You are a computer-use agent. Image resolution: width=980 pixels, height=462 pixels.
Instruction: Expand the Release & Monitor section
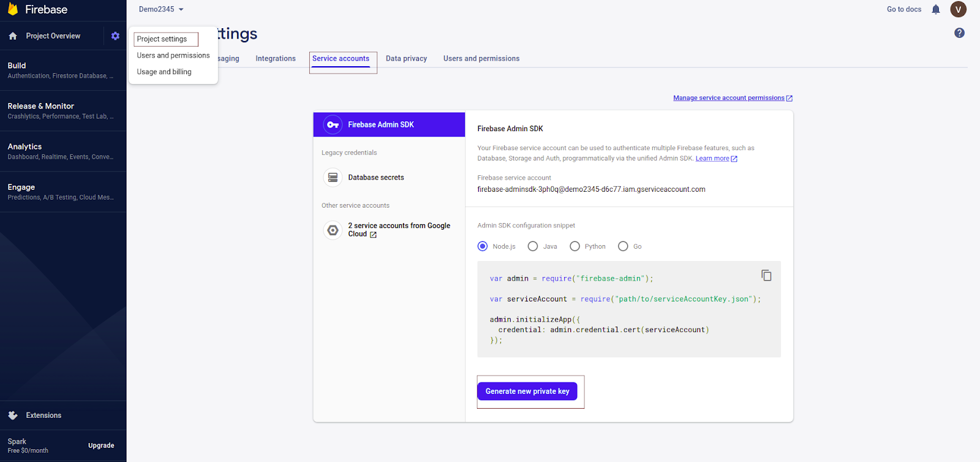point(63,111)
